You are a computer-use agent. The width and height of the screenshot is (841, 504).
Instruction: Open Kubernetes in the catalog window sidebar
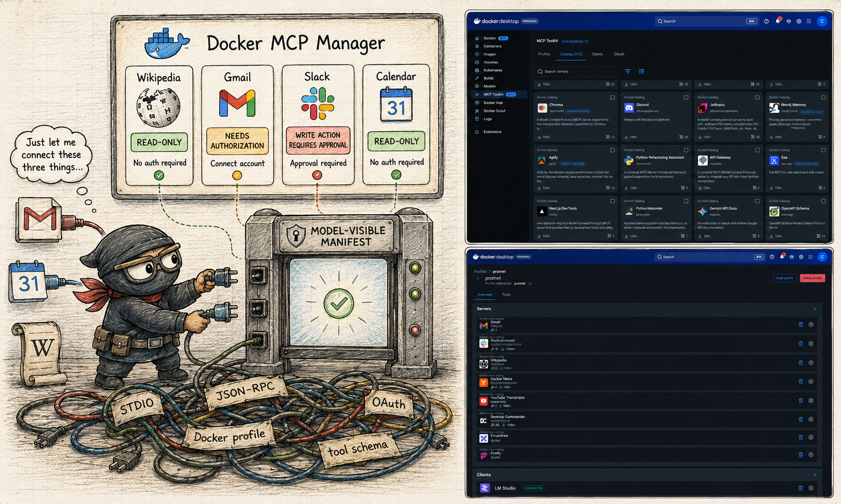(x=492, y=70)
